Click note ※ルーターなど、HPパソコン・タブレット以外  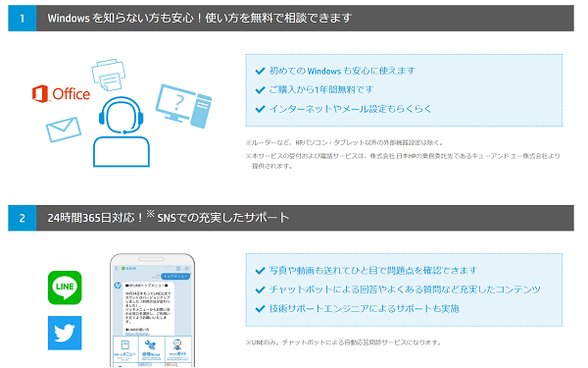pos(345,142)
